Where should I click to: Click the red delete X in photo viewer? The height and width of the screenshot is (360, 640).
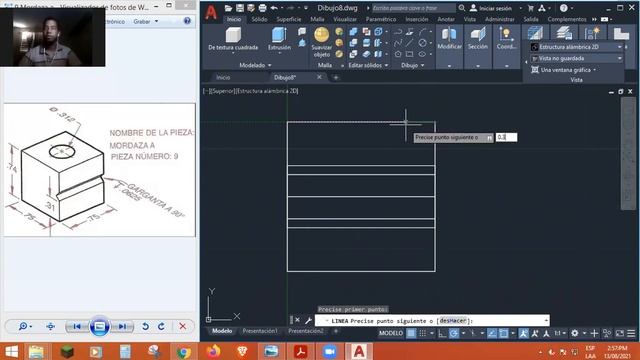point(183,327)
